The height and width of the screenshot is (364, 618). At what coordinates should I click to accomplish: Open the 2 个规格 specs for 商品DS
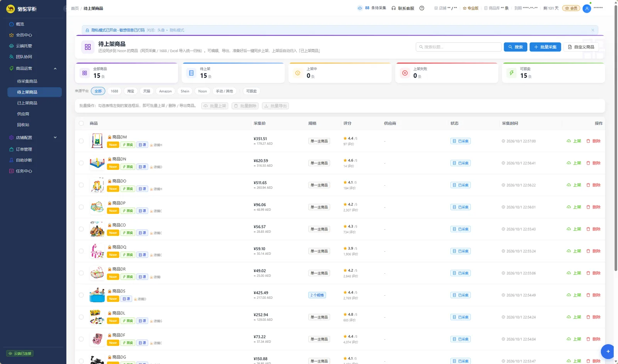[317, 295]
